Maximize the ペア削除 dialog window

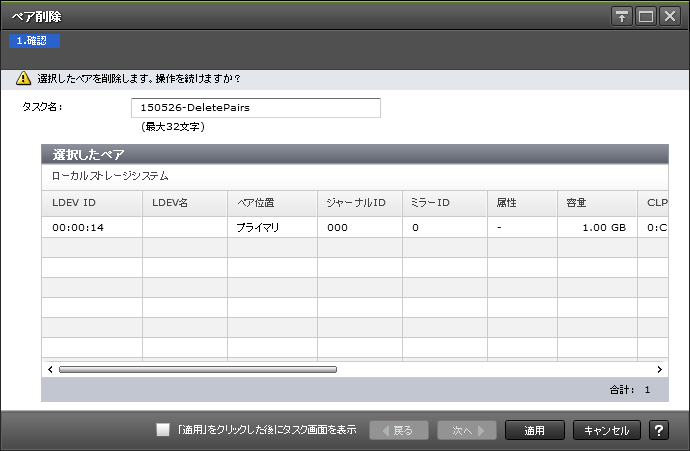(646, 17)
